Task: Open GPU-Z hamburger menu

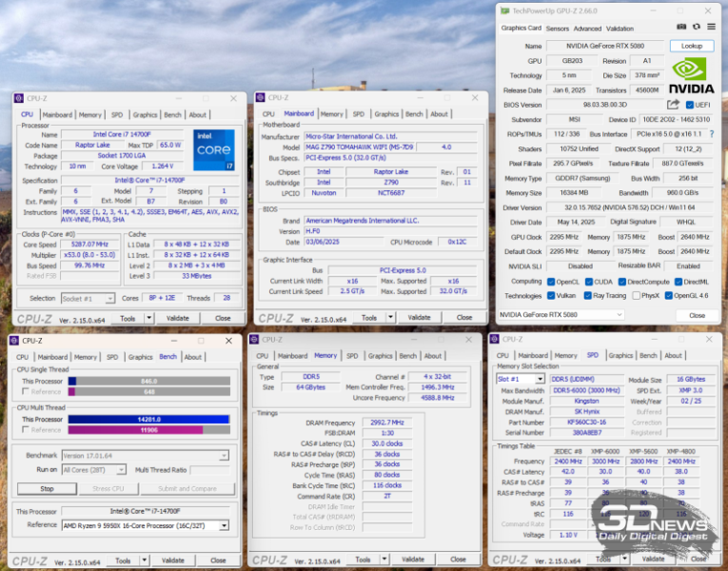Action: pos(709,28)
